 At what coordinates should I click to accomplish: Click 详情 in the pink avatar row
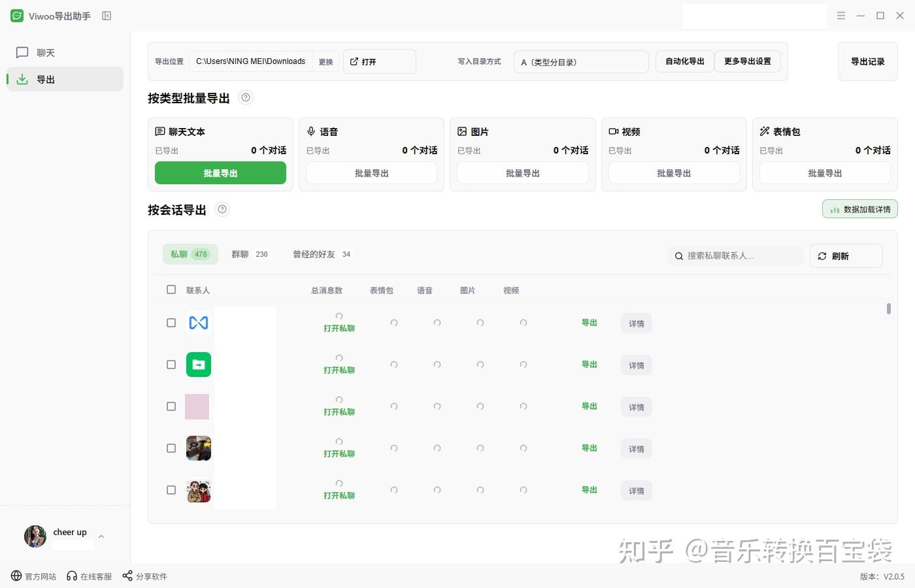click(x=637, y=407)
